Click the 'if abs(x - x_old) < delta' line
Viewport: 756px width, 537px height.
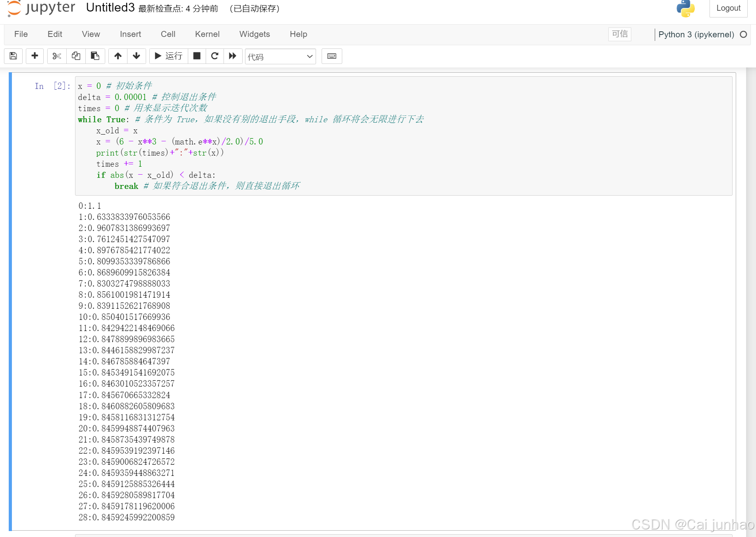pos(156,175)
